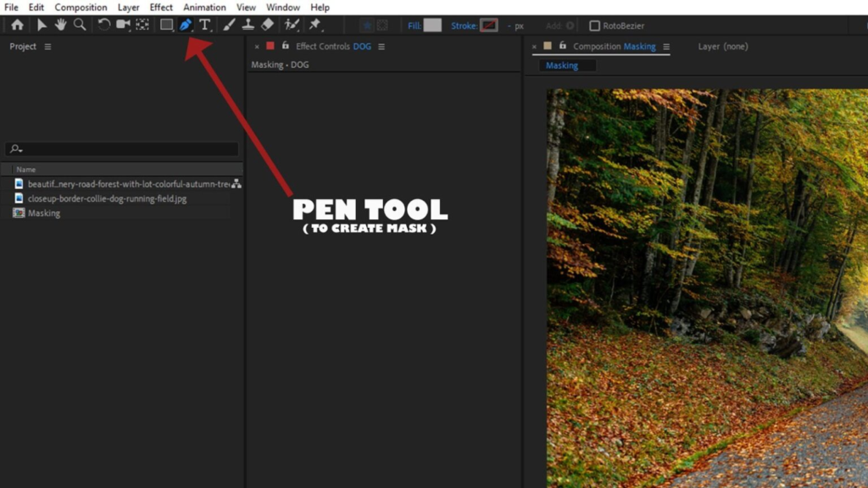Toggle lock on Composition panel

[x=562, y=47]
